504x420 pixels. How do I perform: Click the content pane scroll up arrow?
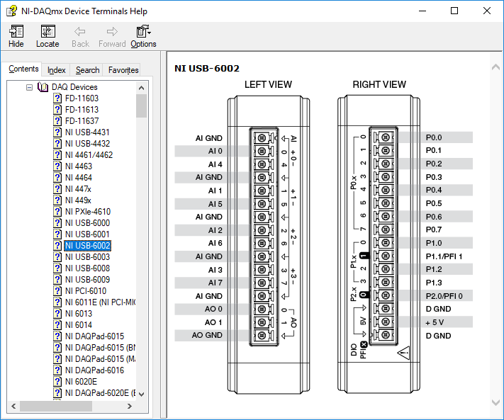point(495,67)
